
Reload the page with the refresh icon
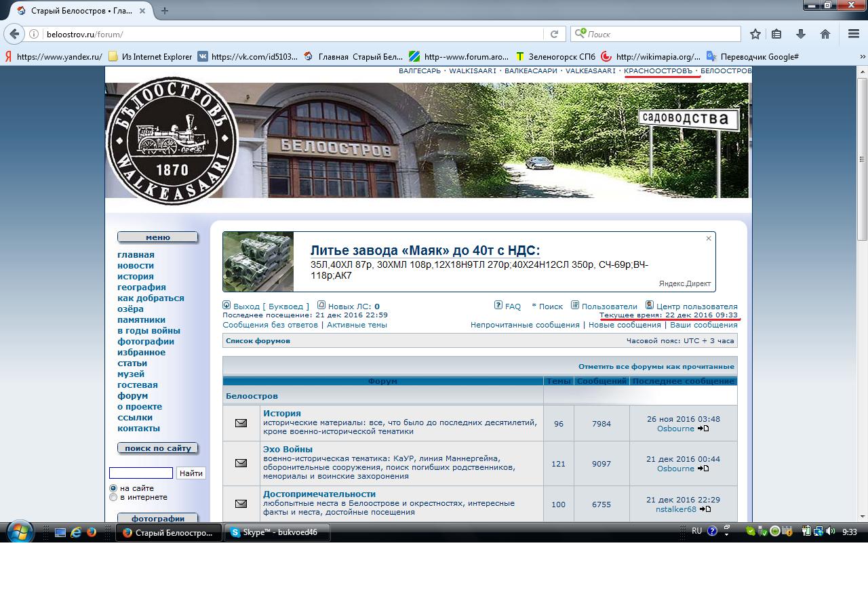[x=554, y=34]
